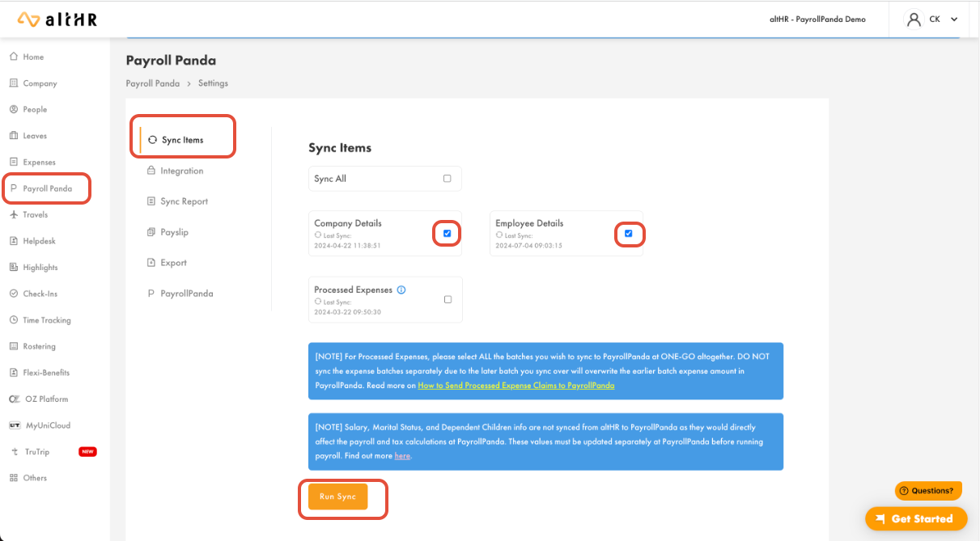Click the Highlights icon in sidebar
This screenshot has height=541, width=980.
coord(14,267)
